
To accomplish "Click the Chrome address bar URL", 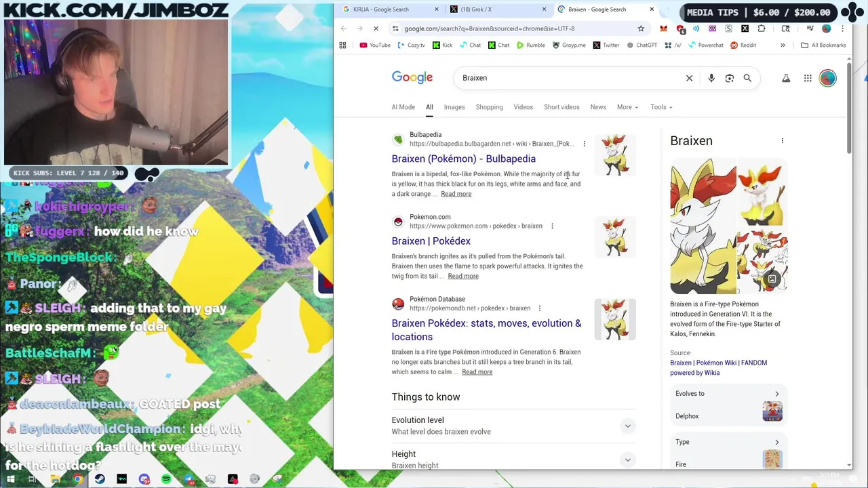I will [x=489, y=28].
